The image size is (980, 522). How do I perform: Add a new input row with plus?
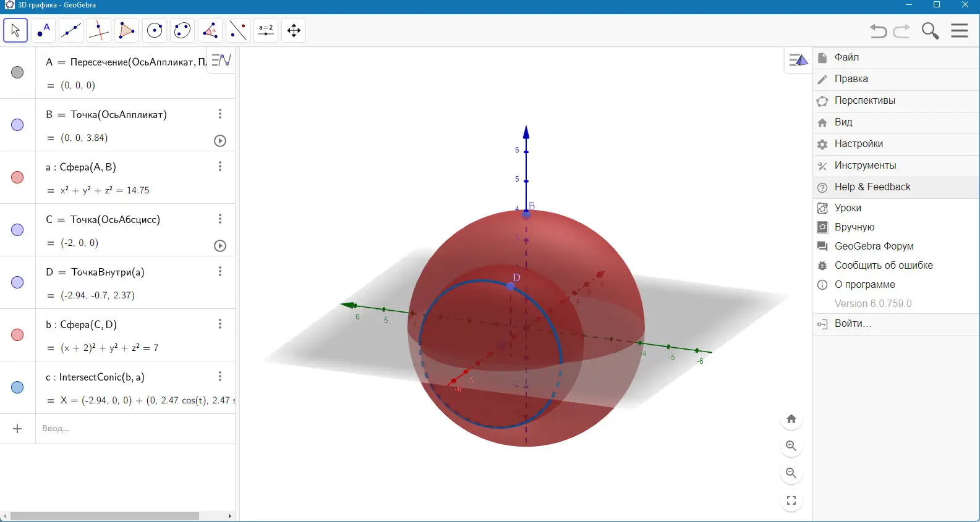tap(17, 429)
